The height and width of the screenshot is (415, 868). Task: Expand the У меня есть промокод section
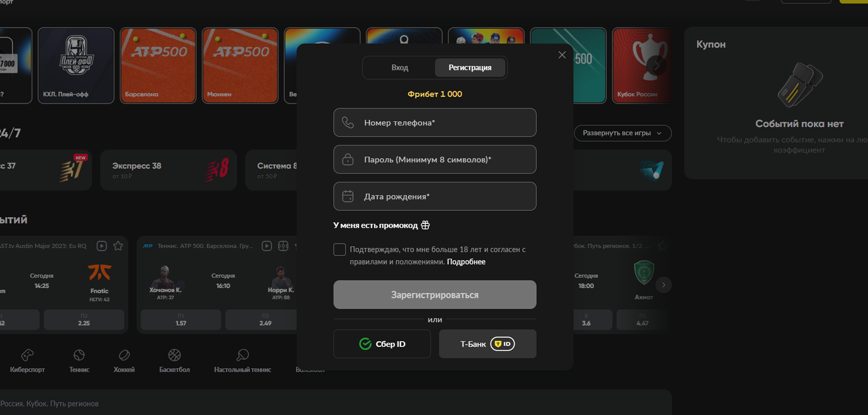coord(381,225)
